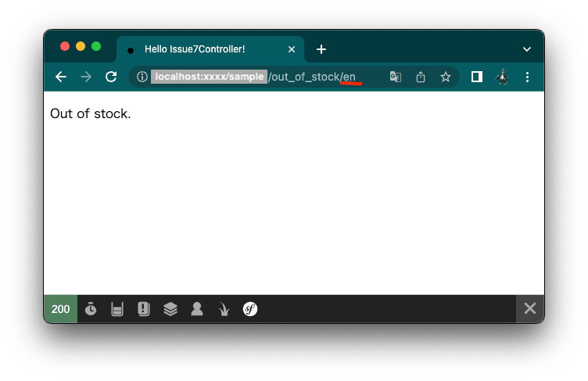The height and width of the screenshot is (381, 588).
Task: Open the profiler memory usage panel
Action: [x=117, y=309]
